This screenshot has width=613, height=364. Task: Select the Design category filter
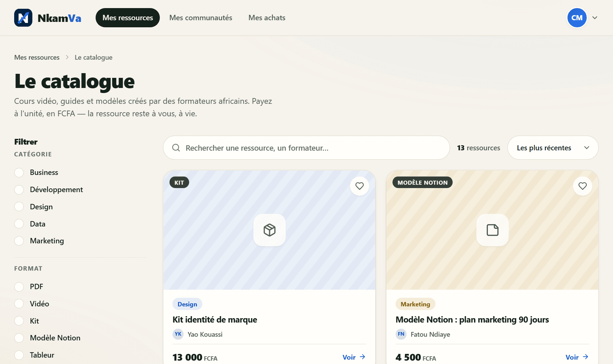(x=19, y=207)
